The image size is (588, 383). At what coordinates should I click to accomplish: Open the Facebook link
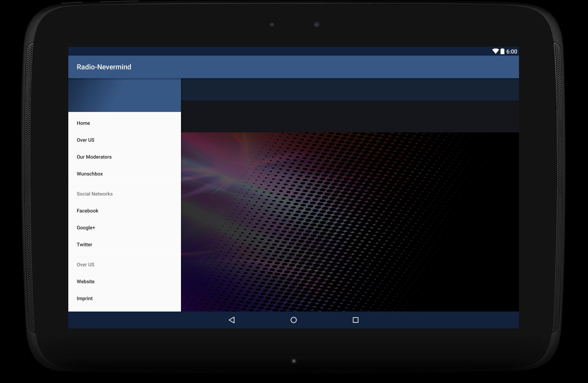[x=125, y=211]
